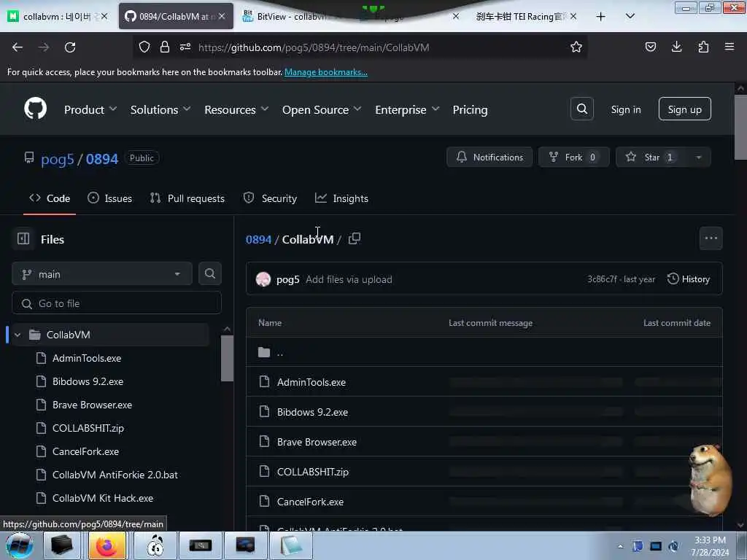
Task: Click the Pricing link
Action: click(x=470, y=109)
